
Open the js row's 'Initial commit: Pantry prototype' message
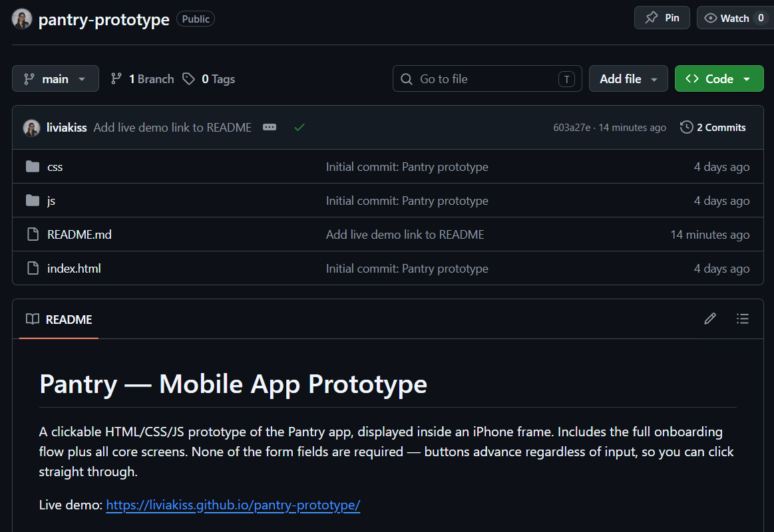407,201
